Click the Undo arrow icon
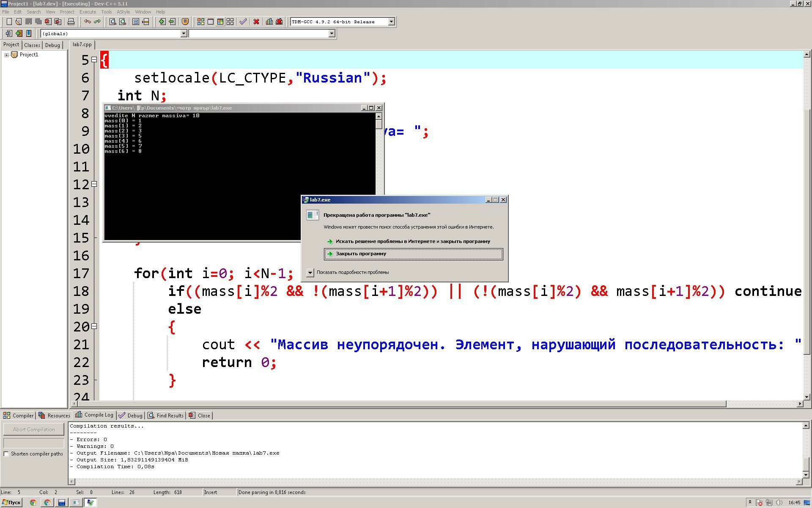 click(88, 22)
